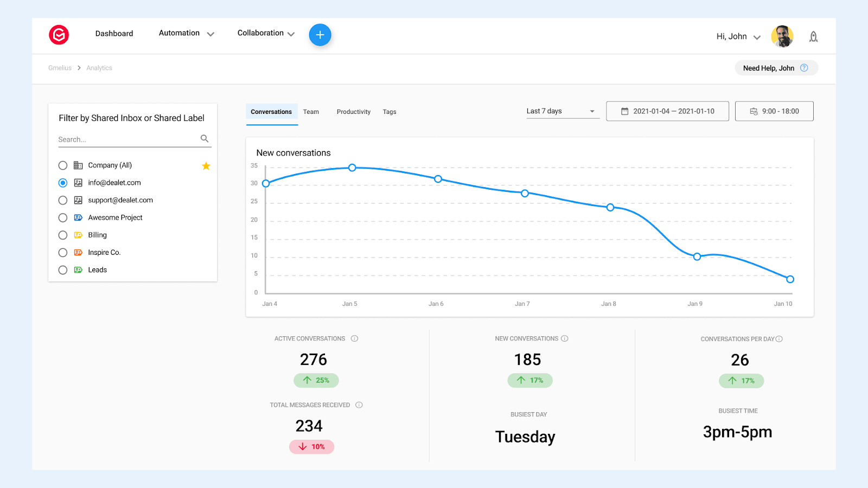Open the Gmelius breadcrumb link
The width and height of the screenshot is (868, 488).
tap(59, 68)
